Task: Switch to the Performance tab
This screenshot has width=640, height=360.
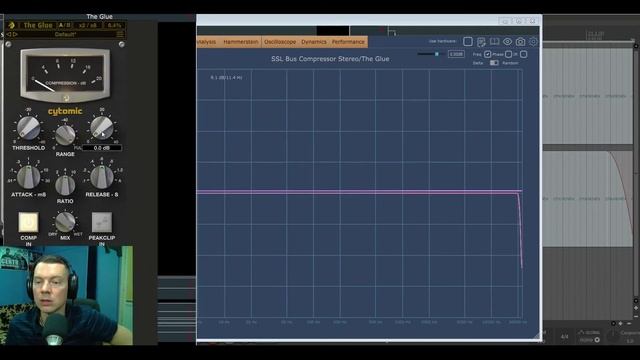Action: click(x=348, y=42)
